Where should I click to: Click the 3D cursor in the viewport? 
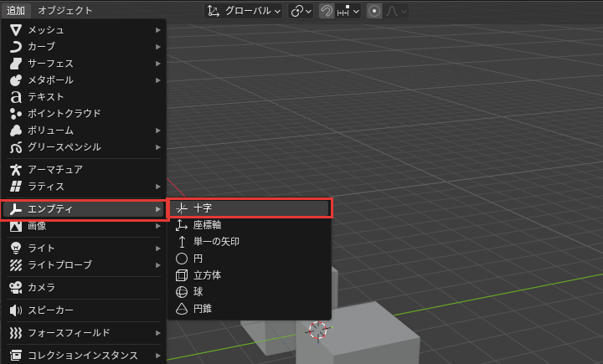(x=318, y=331)
